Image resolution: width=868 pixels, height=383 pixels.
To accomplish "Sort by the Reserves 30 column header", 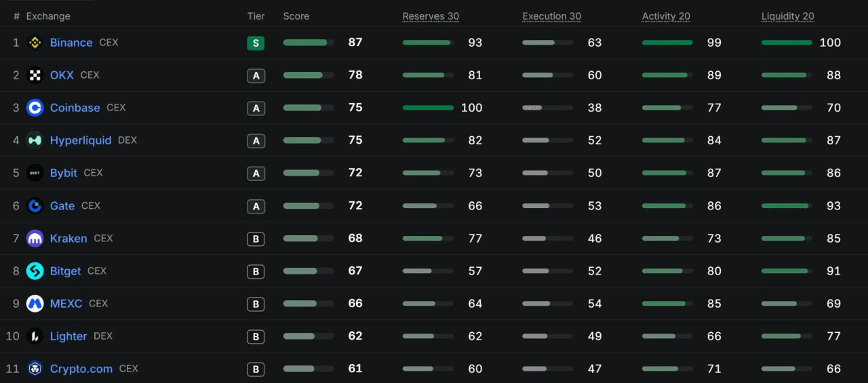I will pos(431,16).
